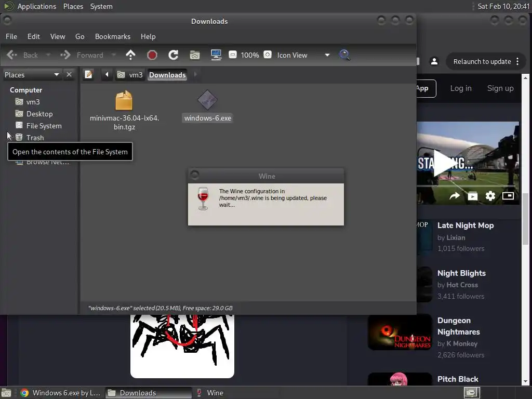The height and width of the screenshot is (399, 532).
Task: Play the featured video in browser
Action: point(445,163)
